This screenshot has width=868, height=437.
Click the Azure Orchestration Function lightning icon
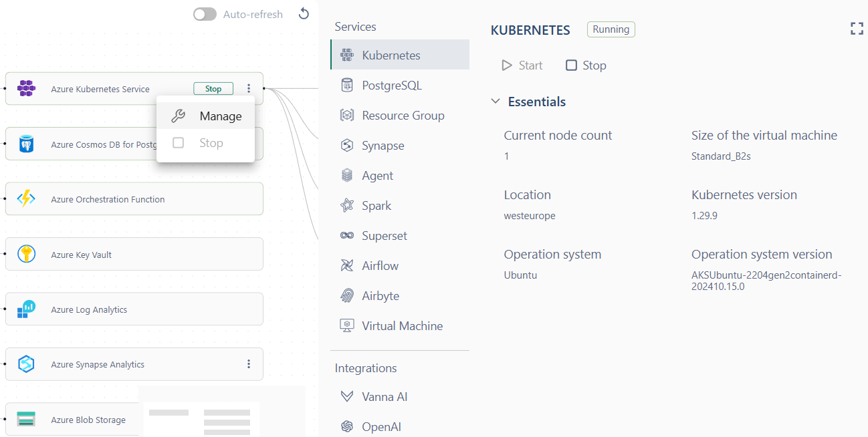click(26, 199)
